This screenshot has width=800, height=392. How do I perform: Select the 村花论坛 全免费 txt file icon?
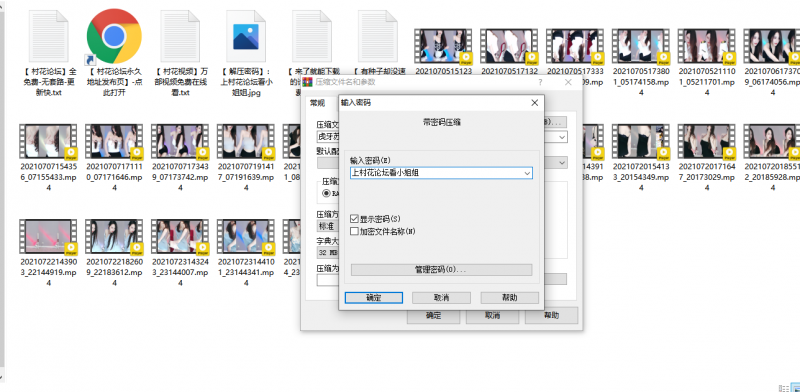(48, 36)
